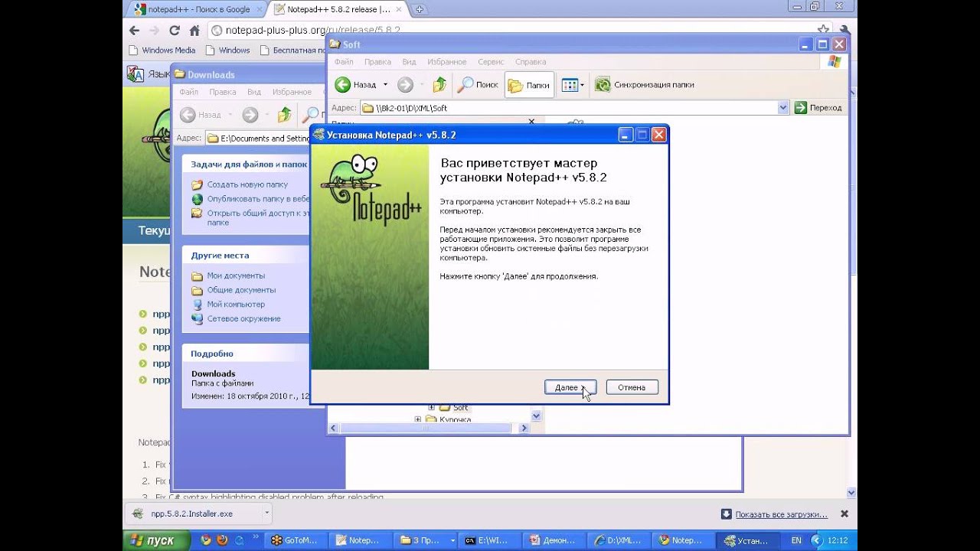Open Сетевое окружение in Downloads sidebar
Viewport: 980px width, 551px height.
coord(243,318)
